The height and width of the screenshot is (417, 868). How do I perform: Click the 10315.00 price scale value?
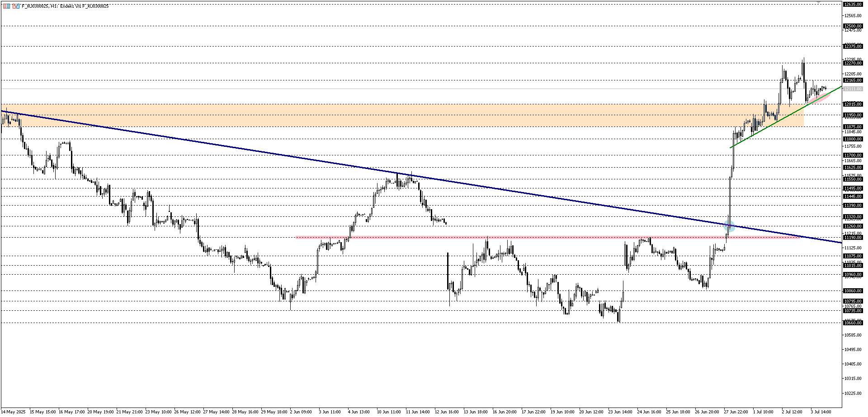coord(853,379)
